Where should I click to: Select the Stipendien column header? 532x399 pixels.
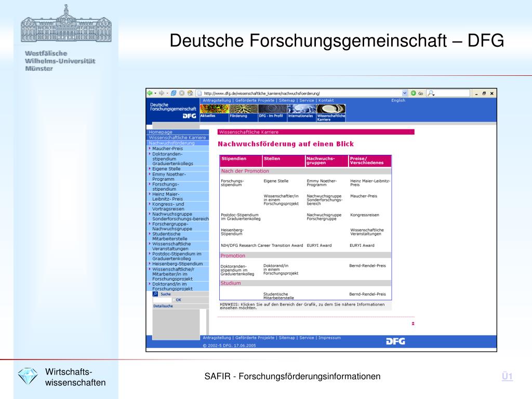241,161
